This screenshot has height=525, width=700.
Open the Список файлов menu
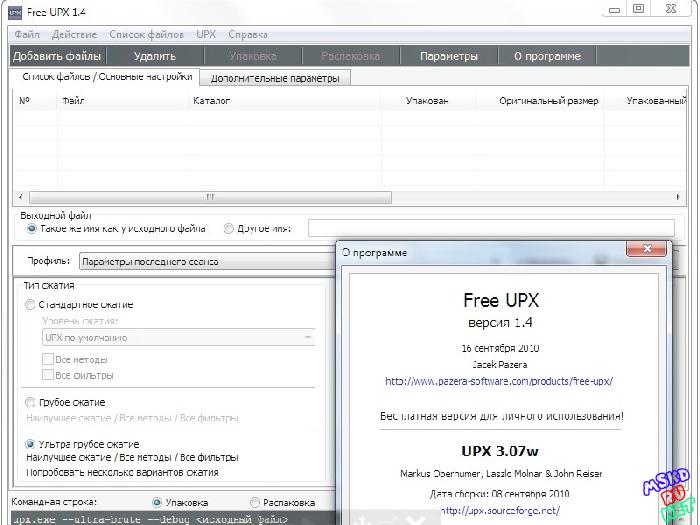[x=146, y=34]
